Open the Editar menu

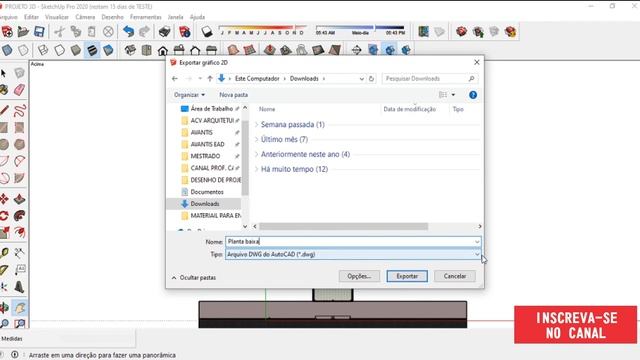click(31, 17)
